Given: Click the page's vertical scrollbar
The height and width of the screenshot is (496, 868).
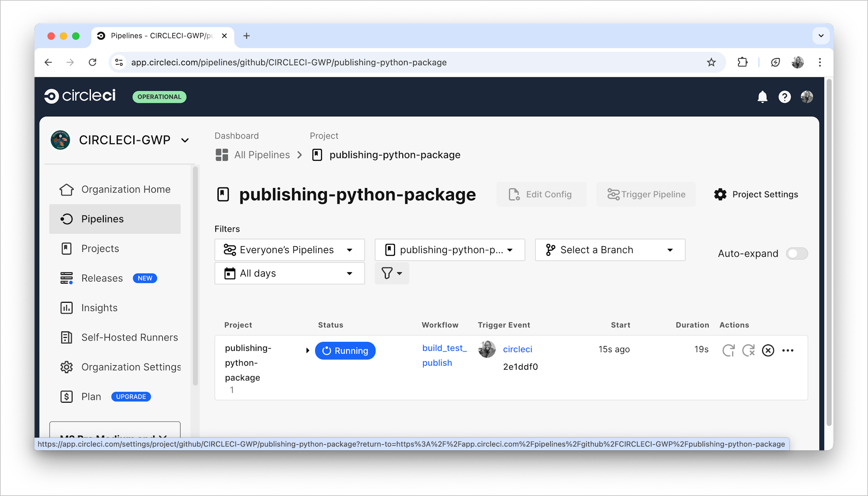Looking at the screenshot, I should pos(829,252).
